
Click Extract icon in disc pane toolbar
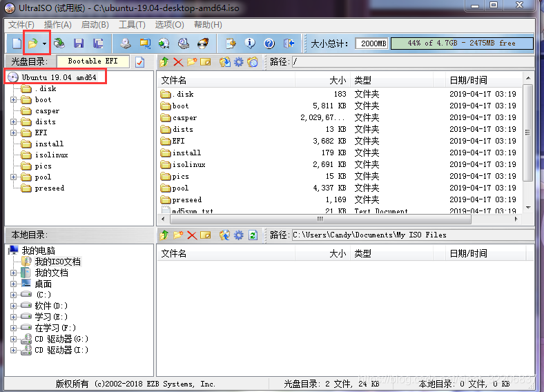coord(225,62)
